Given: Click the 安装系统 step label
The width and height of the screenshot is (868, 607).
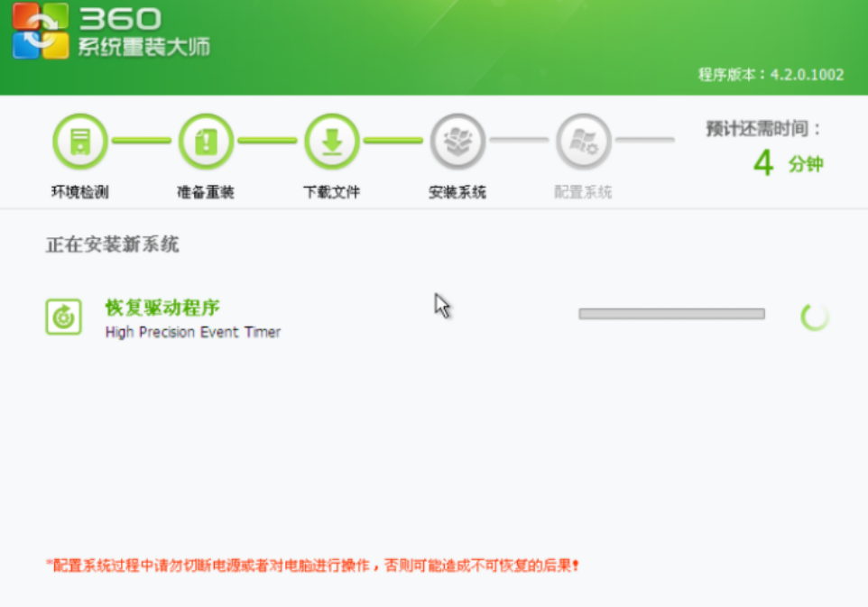Looking at the screenshot, I should (457, 192).
